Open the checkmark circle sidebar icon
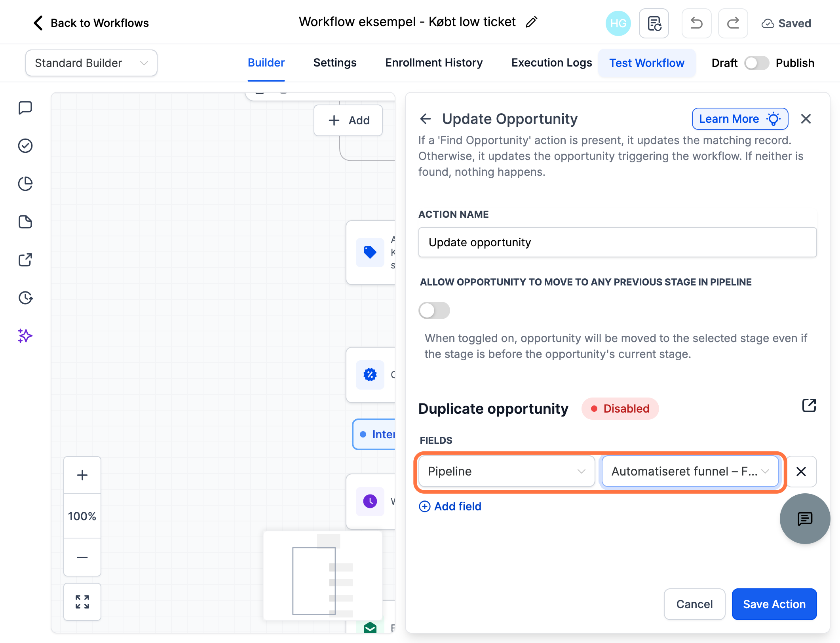 point(25,146)
